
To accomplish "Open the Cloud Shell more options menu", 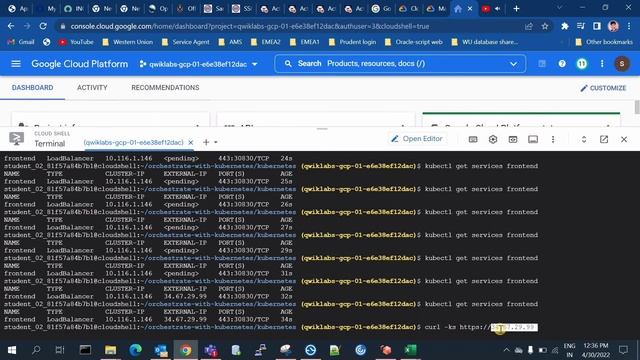I will (553, 139).
